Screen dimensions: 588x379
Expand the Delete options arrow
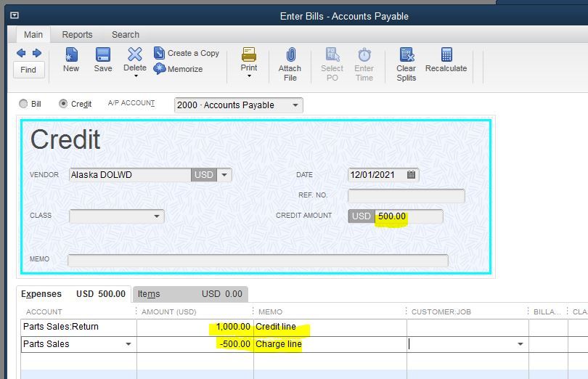tap(136, 76)
